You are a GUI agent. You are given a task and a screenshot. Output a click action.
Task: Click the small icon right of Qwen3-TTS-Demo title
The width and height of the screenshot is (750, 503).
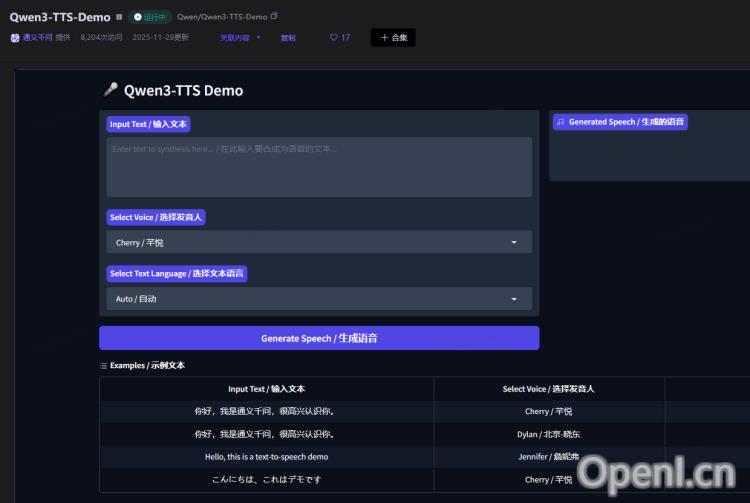point(119,17)
